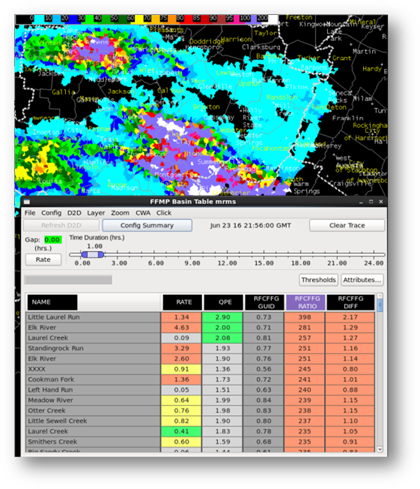
Task: Open the Layer menu
Action: 96,213
